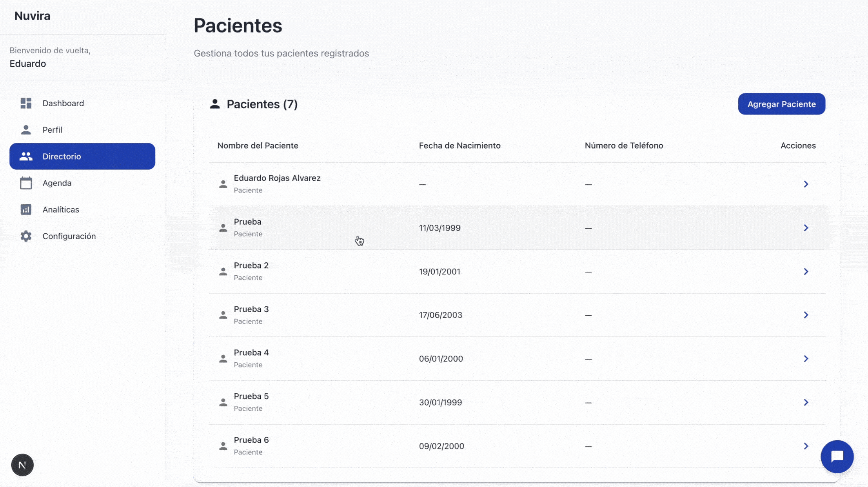Select the Prueba patient row

point(247,222)
